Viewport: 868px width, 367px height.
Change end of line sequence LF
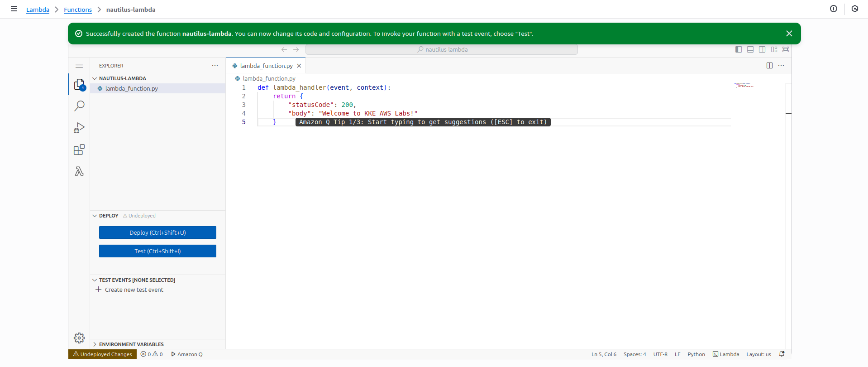[x=677, y=354]
